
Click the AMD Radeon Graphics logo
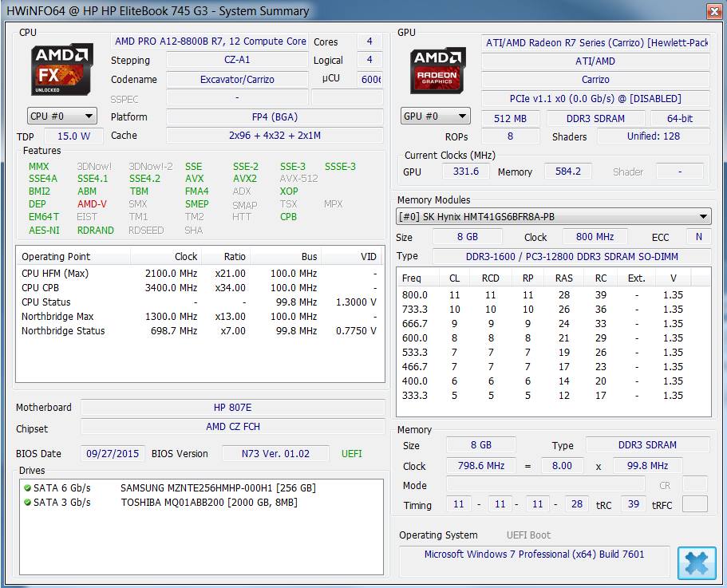click(x=437, y=70)
